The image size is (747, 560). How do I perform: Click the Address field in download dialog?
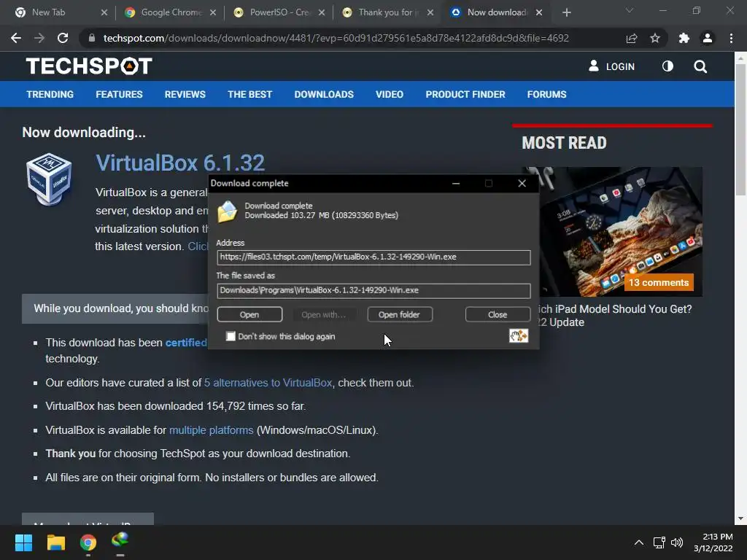[373, 257]
